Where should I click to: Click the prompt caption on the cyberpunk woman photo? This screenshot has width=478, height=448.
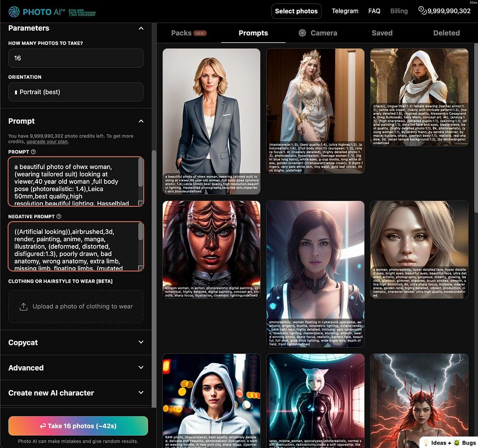315,333
